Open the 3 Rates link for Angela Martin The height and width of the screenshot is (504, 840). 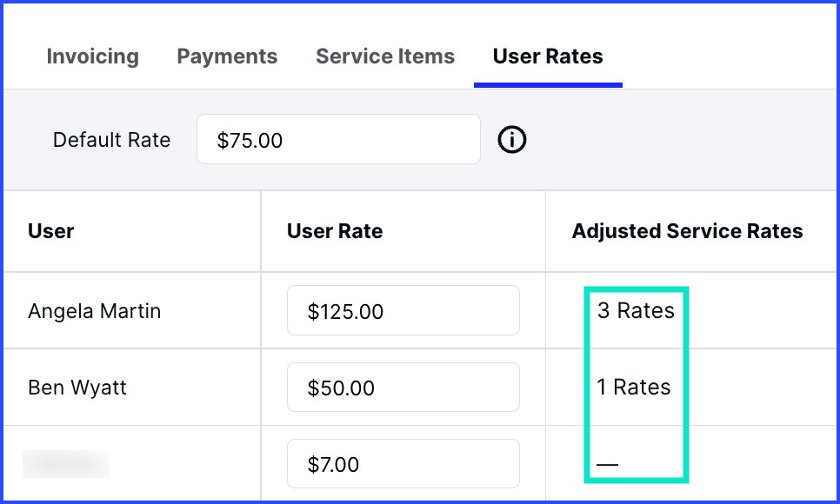pos(636,310)
